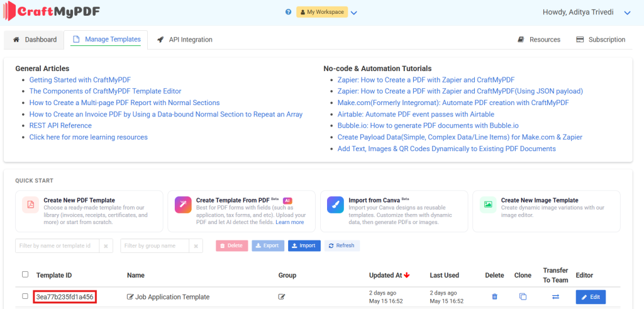Viewport: 644px width, 309px height.
Task: Open Getting Started with CraftMyPDF link
Action: coord(80,80)
